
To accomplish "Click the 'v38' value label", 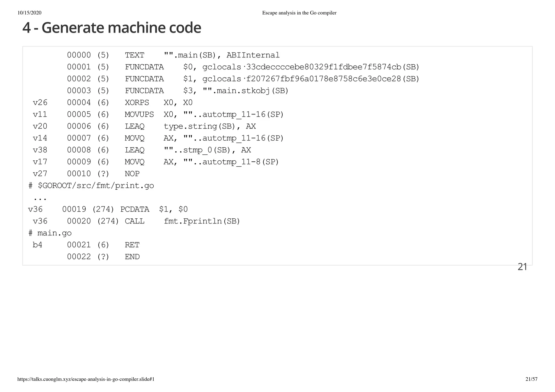I will [x=40, y=150].
